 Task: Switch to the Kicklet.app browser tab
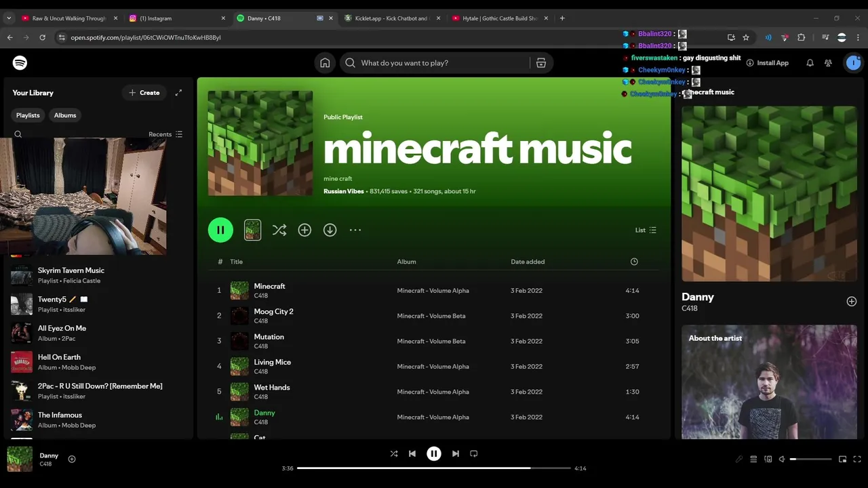(392, 18)
